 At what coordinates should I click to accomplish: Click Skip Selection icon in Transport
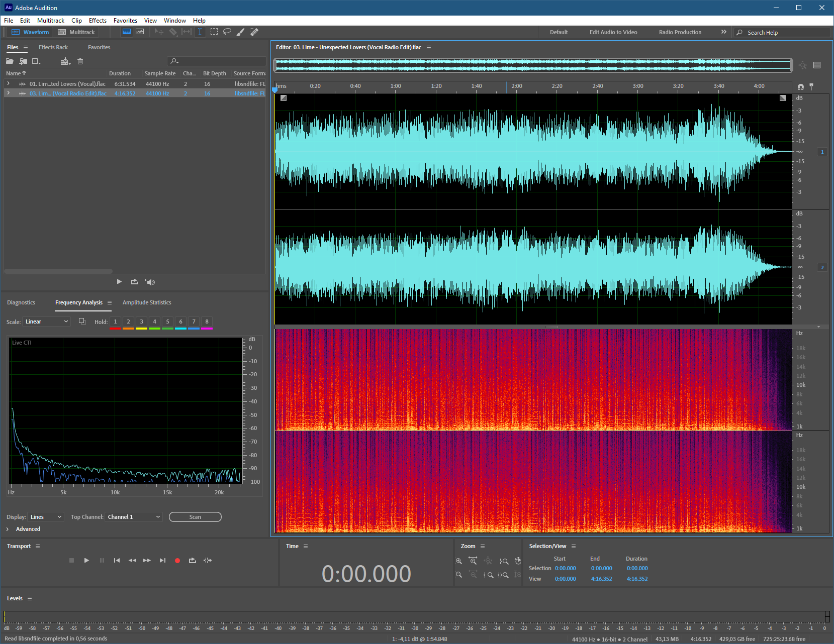click(208, 561)
